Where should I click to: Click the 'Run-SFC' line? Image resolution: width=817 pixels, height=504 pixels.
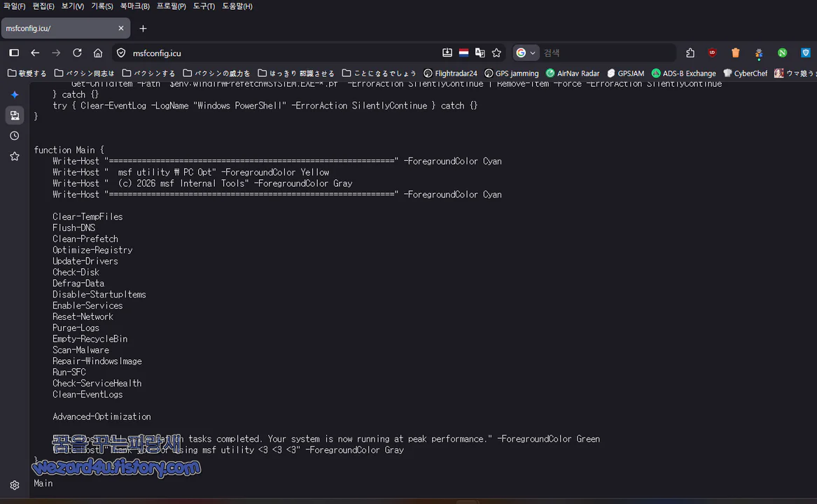[69, 372]
